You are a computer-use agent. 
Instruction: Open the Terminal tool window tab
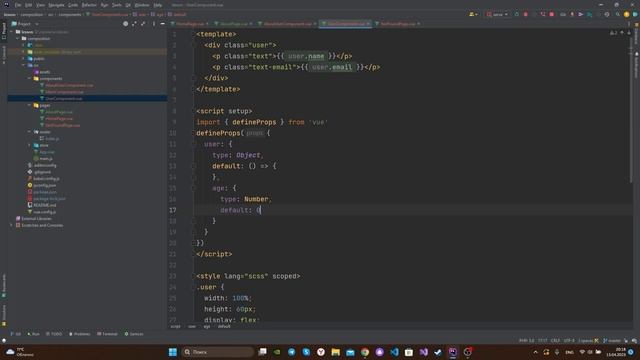[107, 334]
